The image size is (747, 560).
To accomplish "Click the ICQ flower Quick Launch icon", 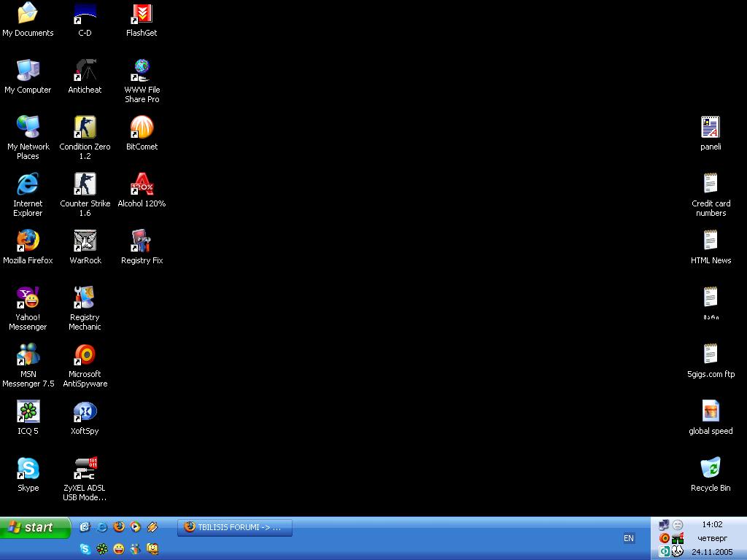I will pyautogui.click(x=102, y=549).
